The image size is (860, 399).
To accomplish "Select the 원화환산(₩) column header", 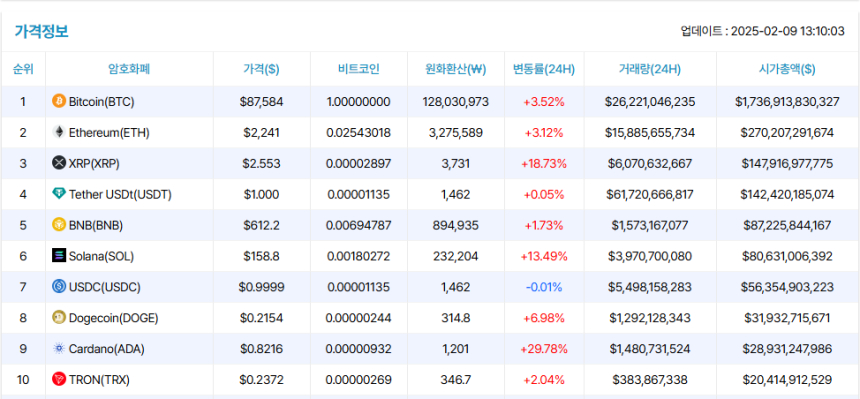I will pos(456,69).
